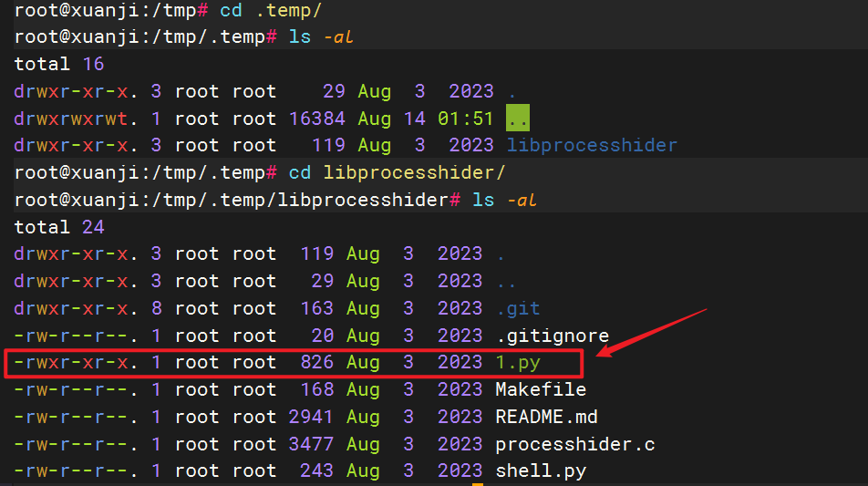Viewport: 868px width, 486px height.
Task: Click the 'cd libprocesshider/' command
Action: (x=397, y=172)
